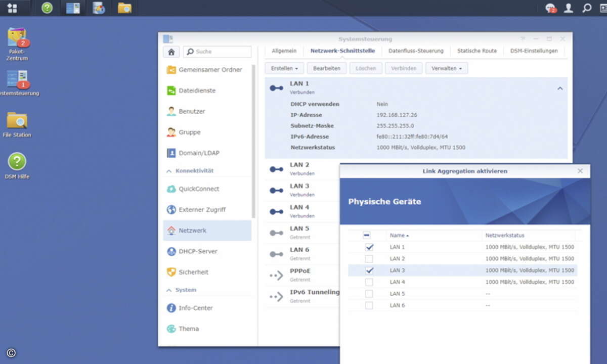Image resolution: width=607 pixels, height=364 pixels.
Task: Click the sidebar vertical scrollbar
Action: pyautogui.click(x=253, y=142)
